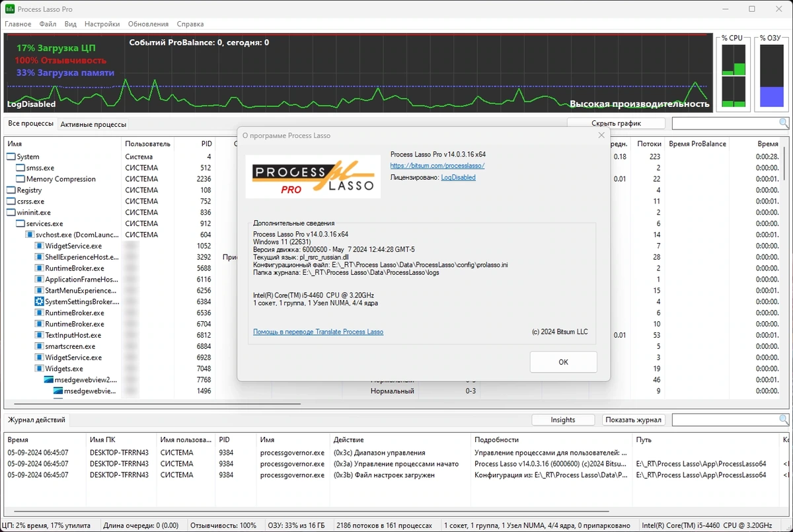Click the msedgewebview2 icon, PID 7768
Image resolution: width=793 pixels, height=532 pixels.
48,380
